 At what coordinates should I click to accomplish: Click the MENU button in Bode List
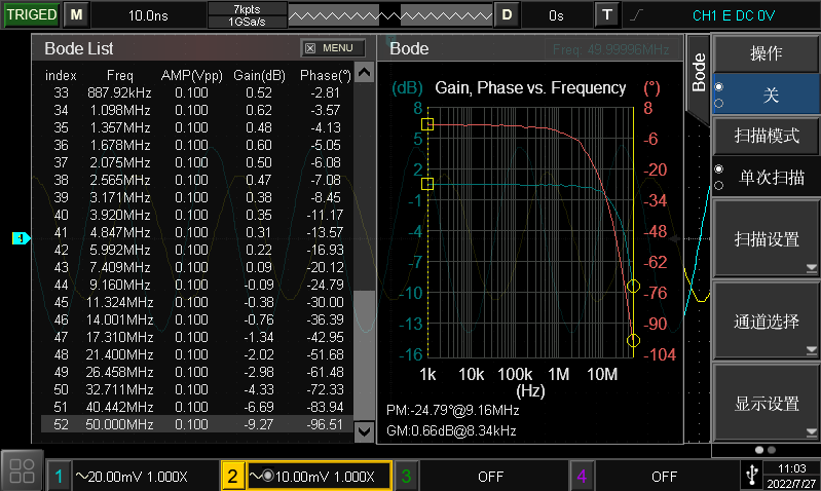[x=332, y=48]
